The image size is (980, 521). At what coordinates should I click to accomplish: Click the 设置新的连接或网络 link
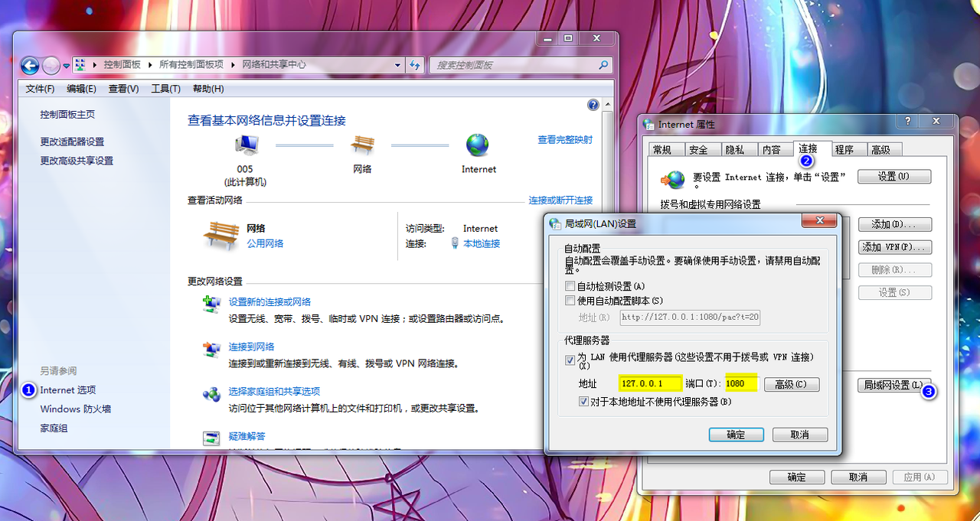(269, 302)
